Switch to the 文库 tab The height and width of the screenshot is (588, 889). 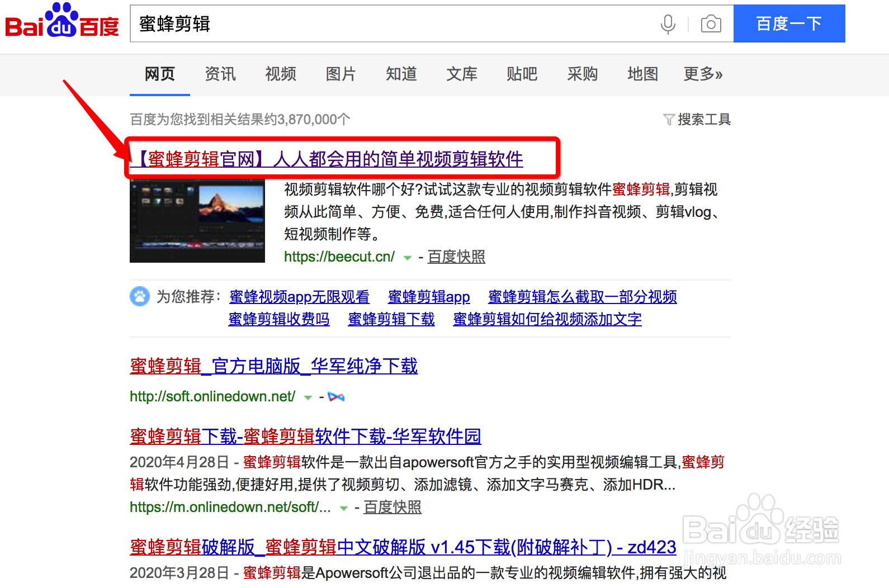click(462, 74)
